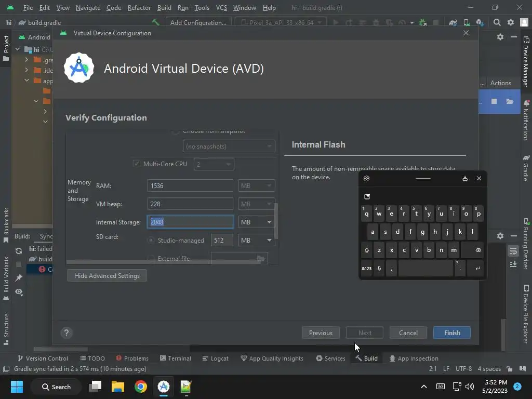This screenshot has height=399, width=532.
Task: Select the Studio-managed SD card radio
Action: (x=151, y=240)
